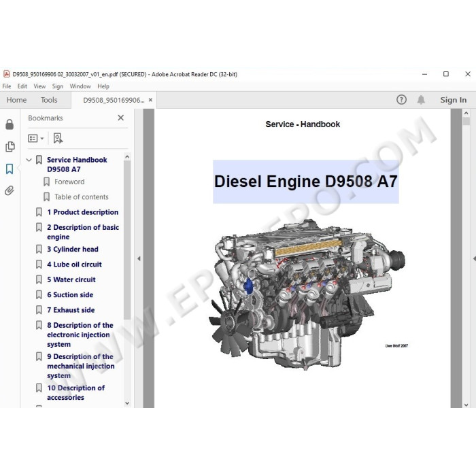Open 10 Description of accessories bookmark
The image size is (476, 476).
[x=76, y=392]
